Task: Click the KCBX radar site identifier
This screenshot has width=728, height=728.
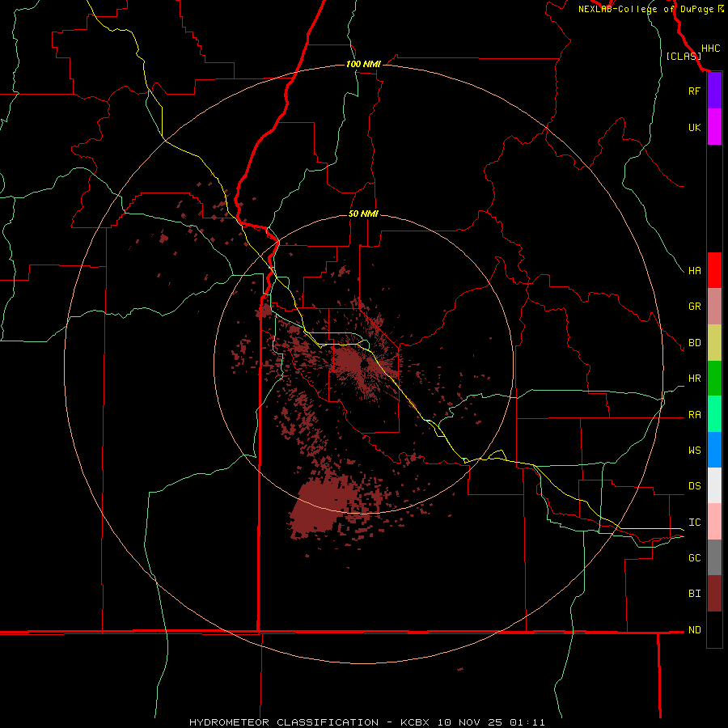Action: (x=415, y=722)
